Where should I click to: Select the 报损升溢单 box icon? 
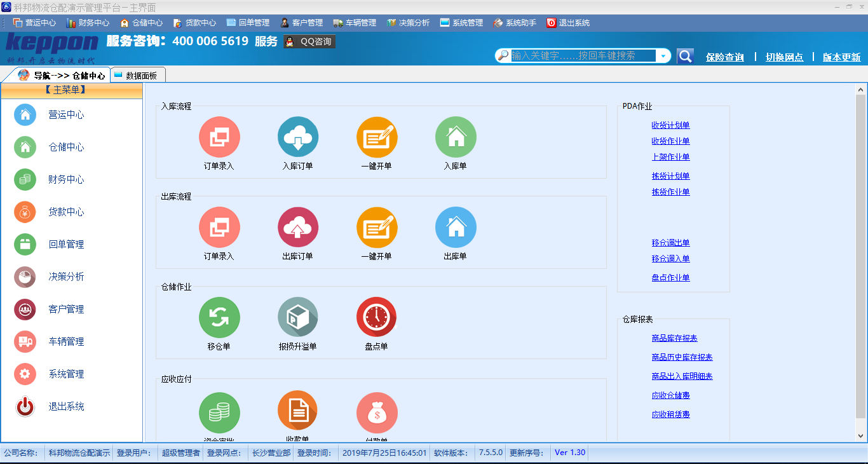[x=298, y=318]
